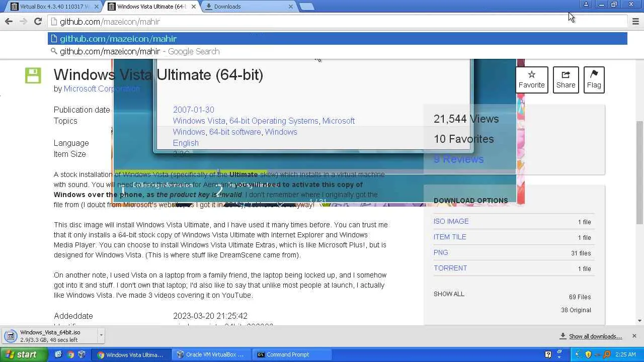
Task: Click the ITEM TILE download option
Action: tap(450, 237)
